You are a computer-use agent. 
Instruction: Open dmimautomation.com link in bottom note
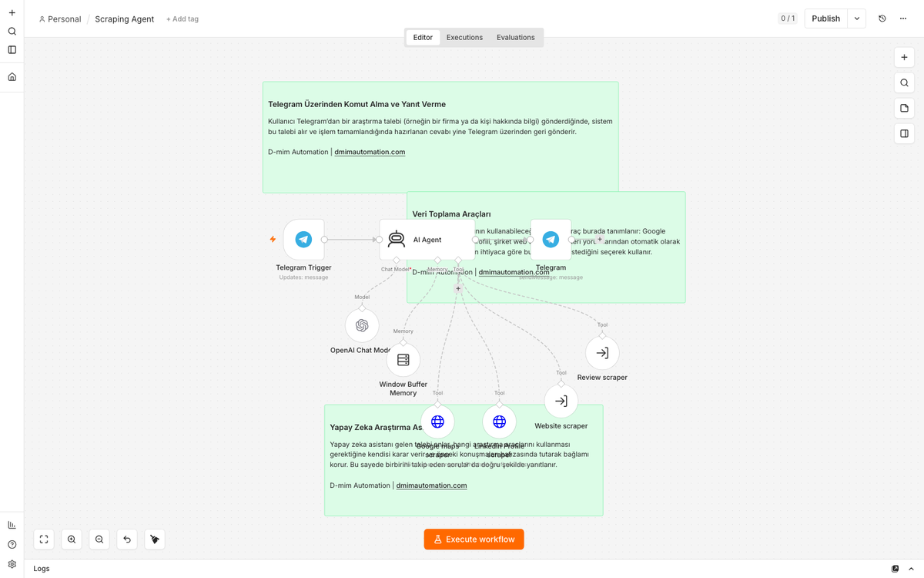(431, 486)
